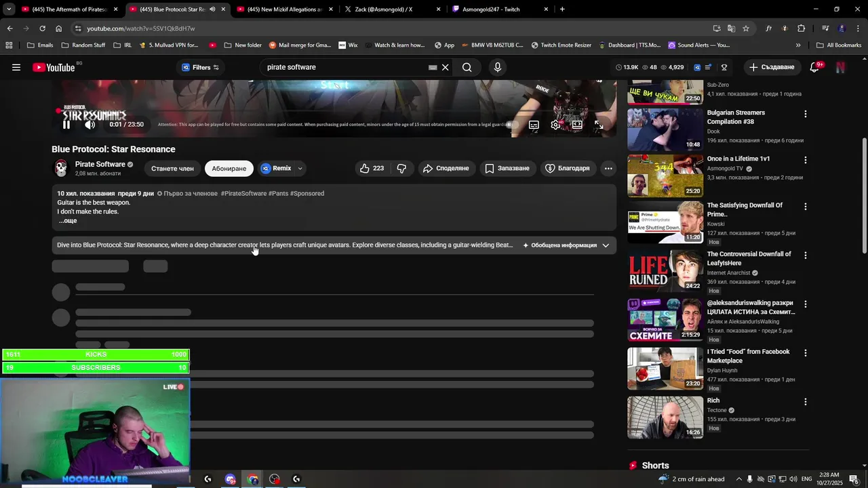Mute the video volume speaker
868x488 pixels.
pyautogui.click(x=90, y=125)
